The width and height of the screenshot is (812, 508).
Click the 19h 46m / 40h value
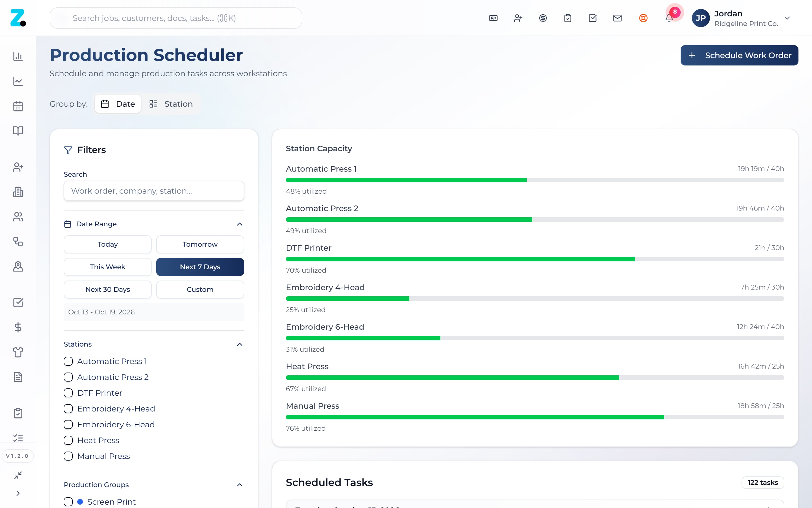(760, 208)
